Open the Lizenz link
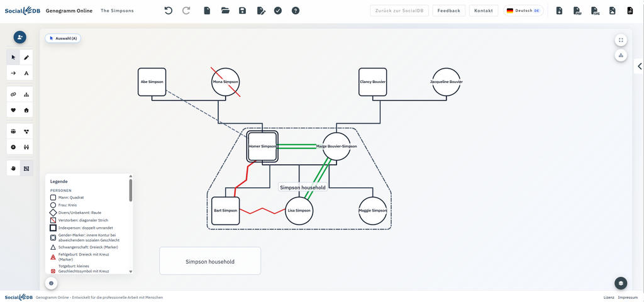The image size is (644, 302). coord(609,297)
